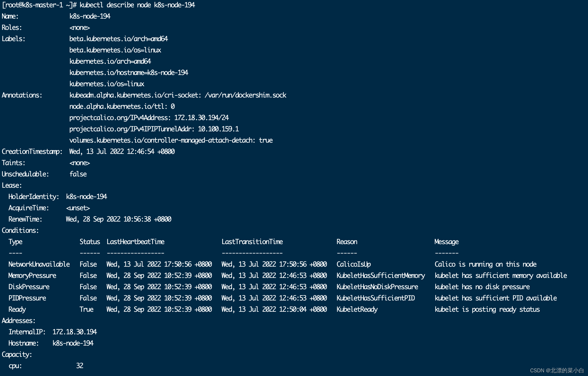Click the kubelet is posting ready status message
Viewport: 588px width, 376px height.
pyautogui.click(x=487, y=309)
